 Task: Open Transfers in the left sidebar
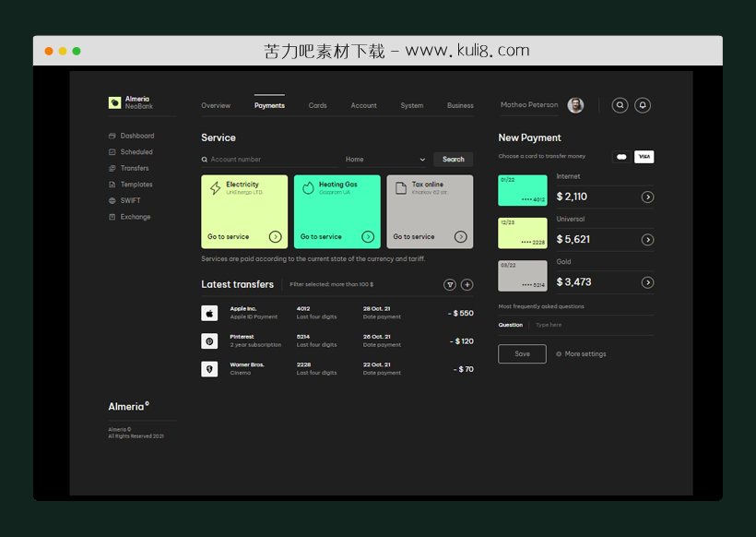[x=134, y=168]
